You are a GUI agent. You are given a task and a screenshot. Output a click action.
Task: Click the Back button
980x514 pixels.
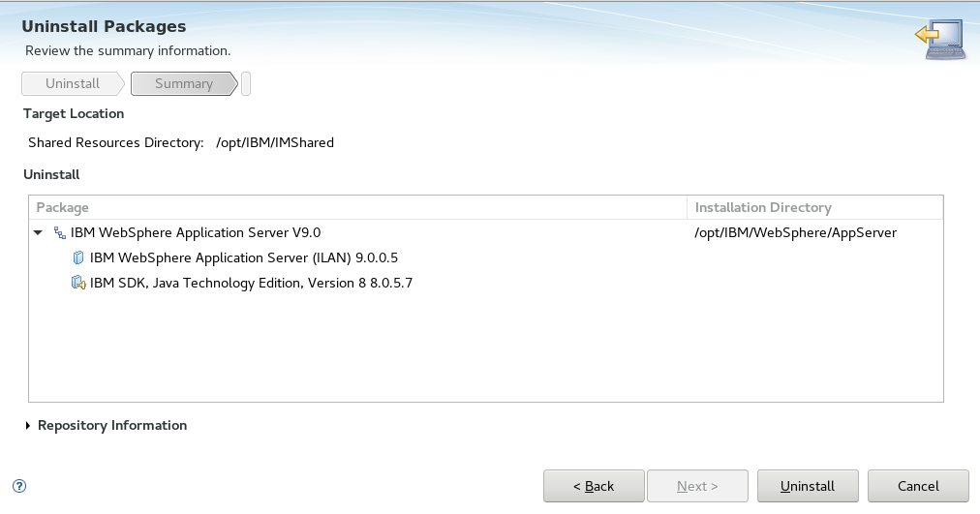pyautogui.click(x=594, y=486)
